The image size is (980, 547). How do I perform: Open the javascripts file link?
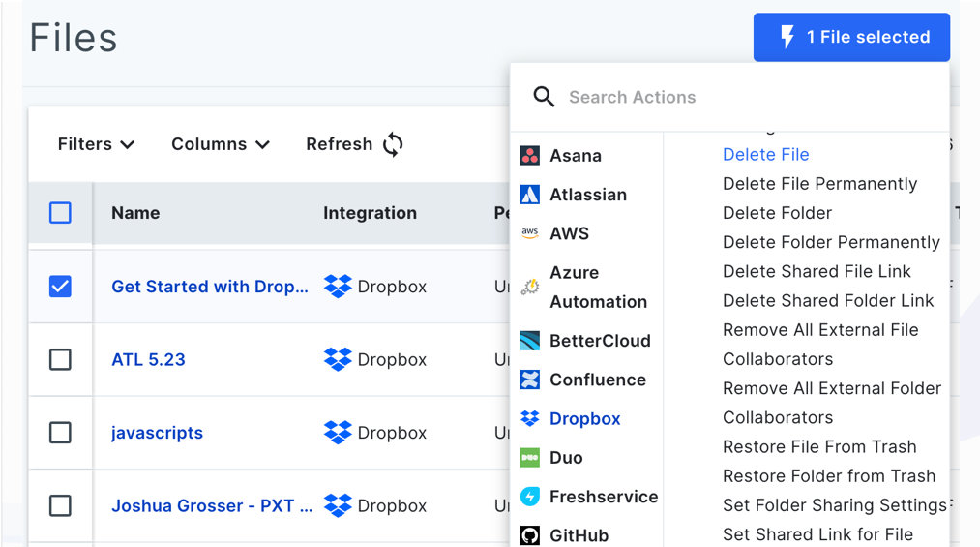(x=157, y=433)
